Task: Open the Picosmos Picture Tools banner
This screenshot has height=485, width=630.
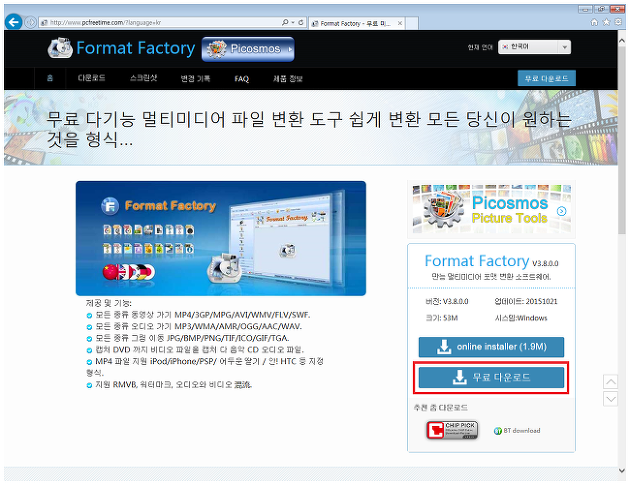Action: [x=491, y=210]
